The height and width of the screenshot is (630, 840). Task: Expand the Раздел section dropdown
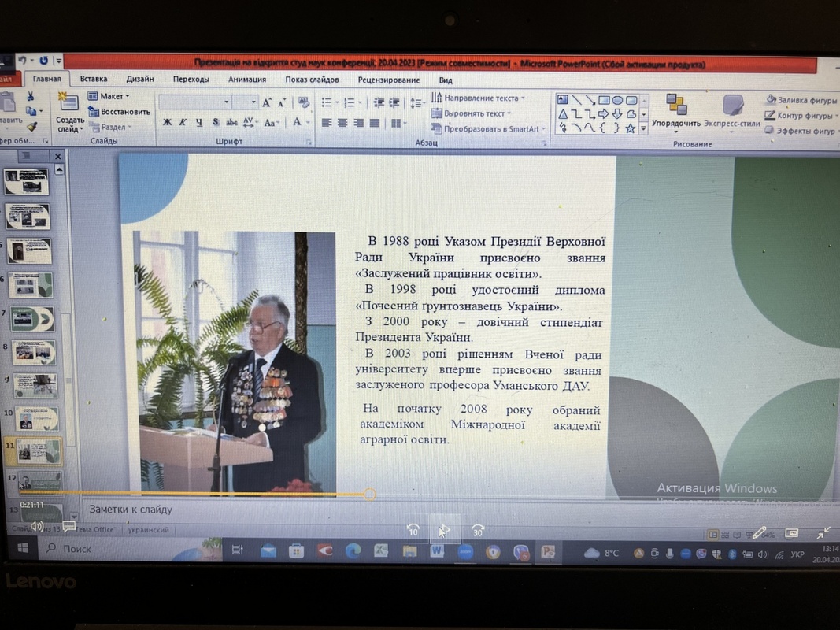point(109,127)
